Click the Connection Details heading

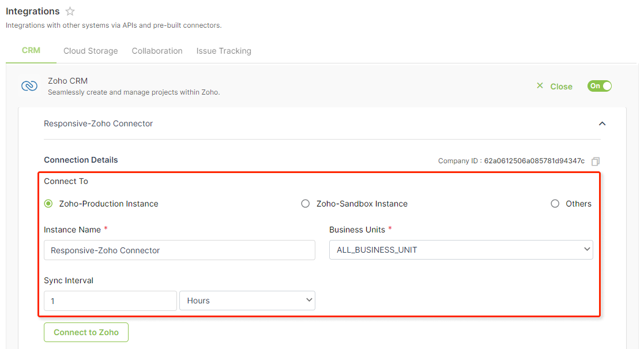click(81, 160)
